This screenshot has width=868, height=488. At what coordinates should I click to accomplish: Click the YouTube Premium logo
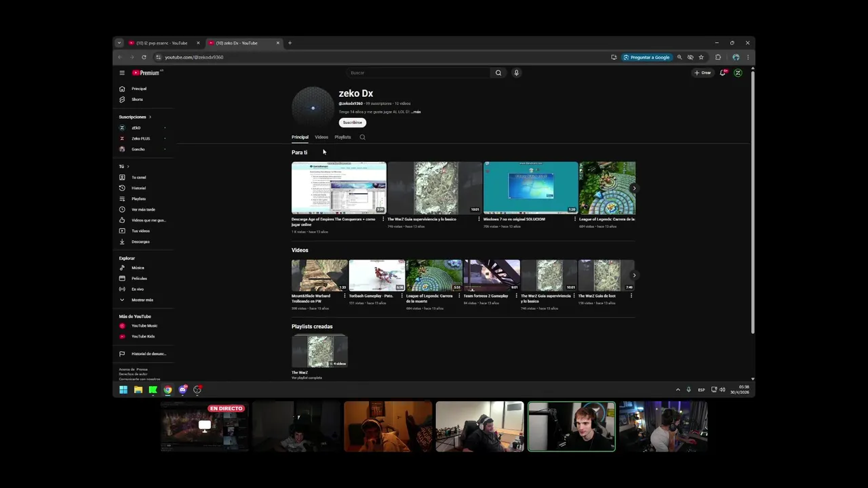pos(146,73)
